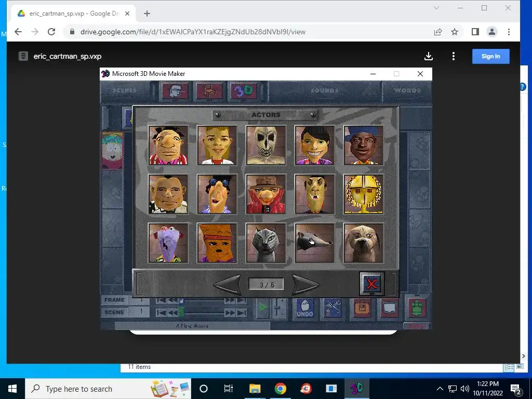Choose the brown dog actor

click(x=363, y=243)
